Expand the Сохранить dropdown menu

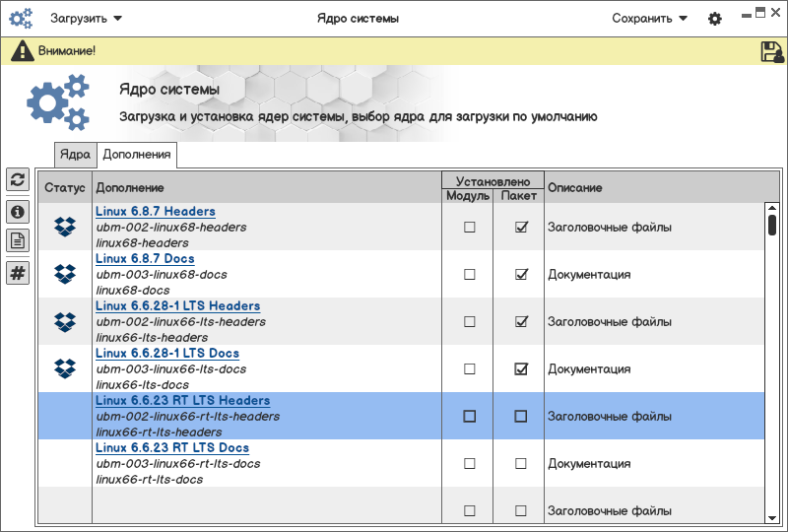649,19
